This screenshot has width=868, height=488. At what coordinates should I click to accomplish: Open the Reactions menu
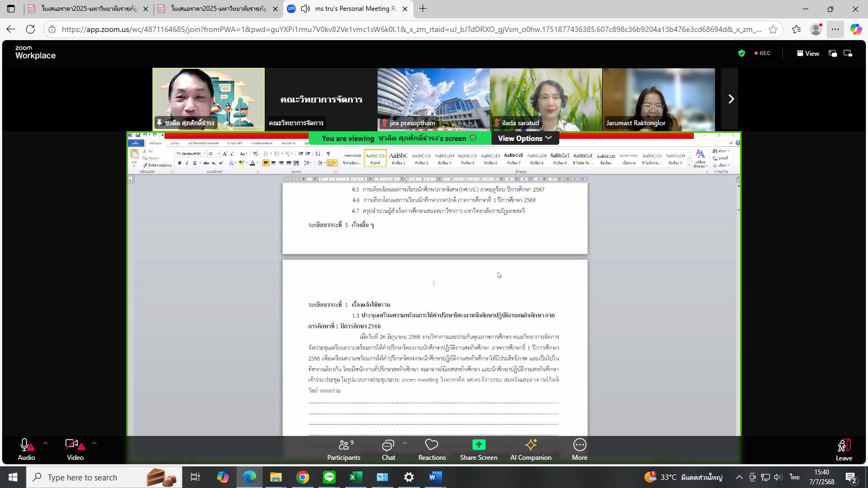[x=432, y=450]
